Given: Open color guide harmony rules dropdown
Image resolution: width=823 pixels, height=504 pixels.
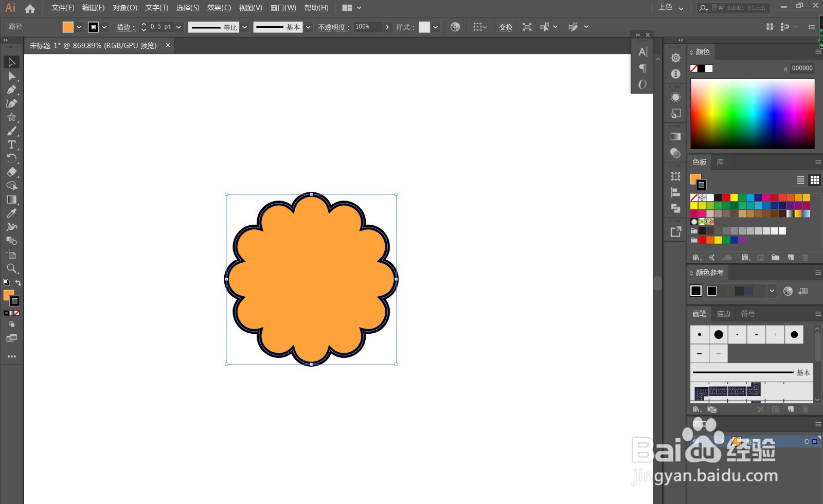Looking at the screenshot, I should click(x=772, y=291).
